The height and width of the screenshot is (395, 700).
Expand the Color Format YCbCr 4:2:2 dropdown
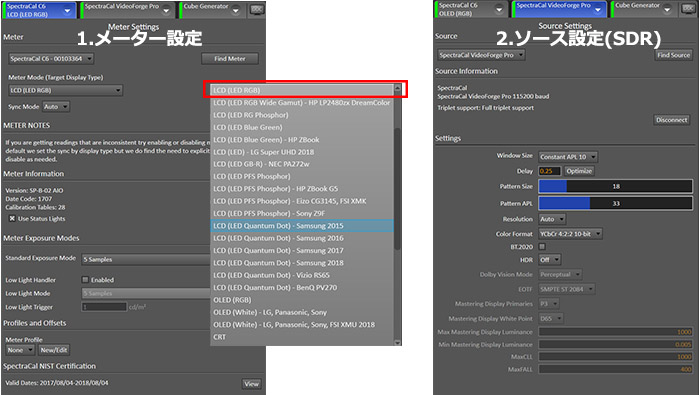570,233
